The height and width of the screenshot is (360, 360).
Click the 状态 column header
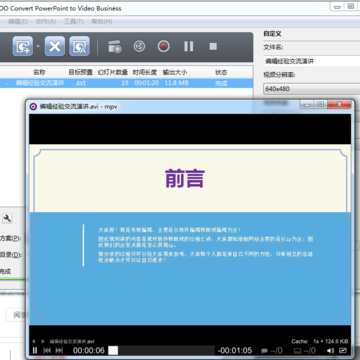pyautogui.click(x=221, y=72)
